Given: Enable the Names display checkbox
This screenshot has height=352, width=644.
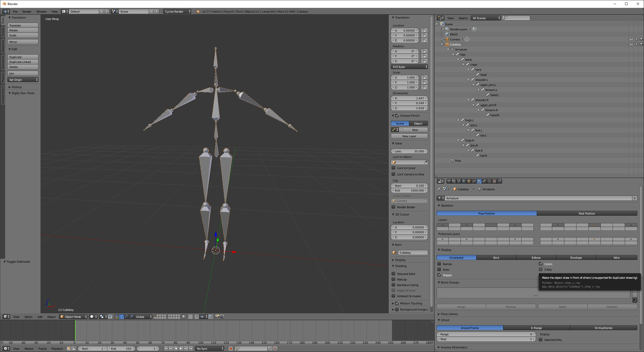Looking at the screenshot, I should click(439, 264).
